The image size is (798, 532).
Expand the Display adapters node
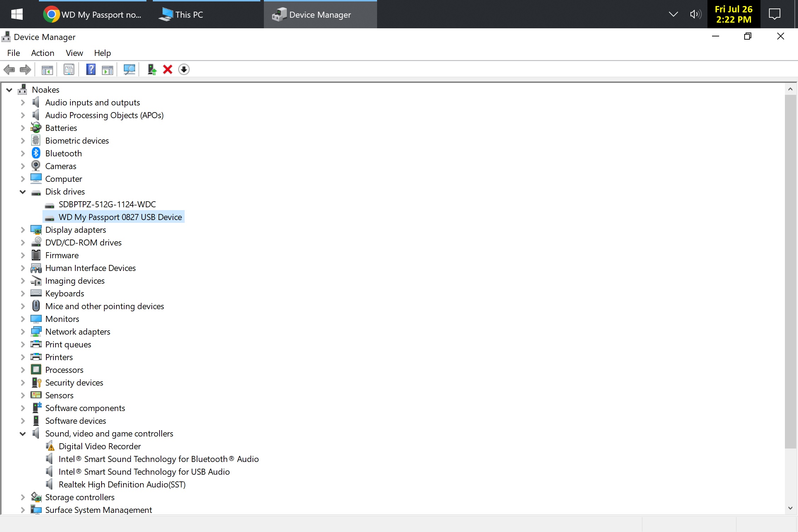point(23,230)
